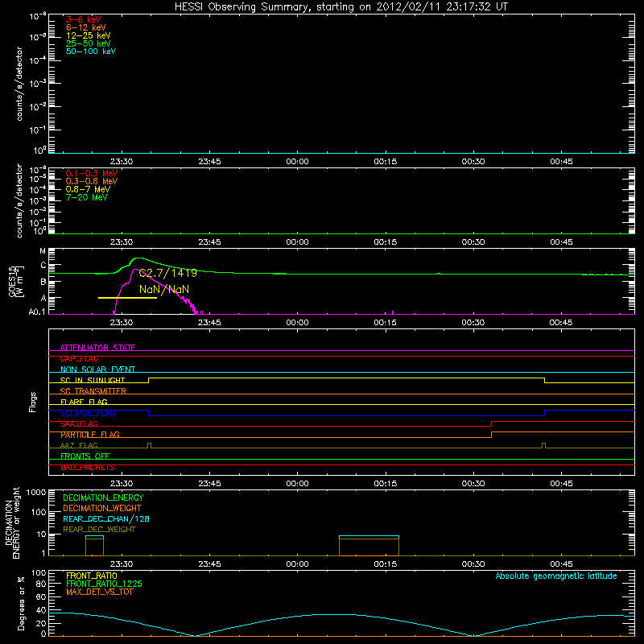Select the green 7-20 MeV legend label
Viewport: 644px width, 644px height.
[86, 197]
